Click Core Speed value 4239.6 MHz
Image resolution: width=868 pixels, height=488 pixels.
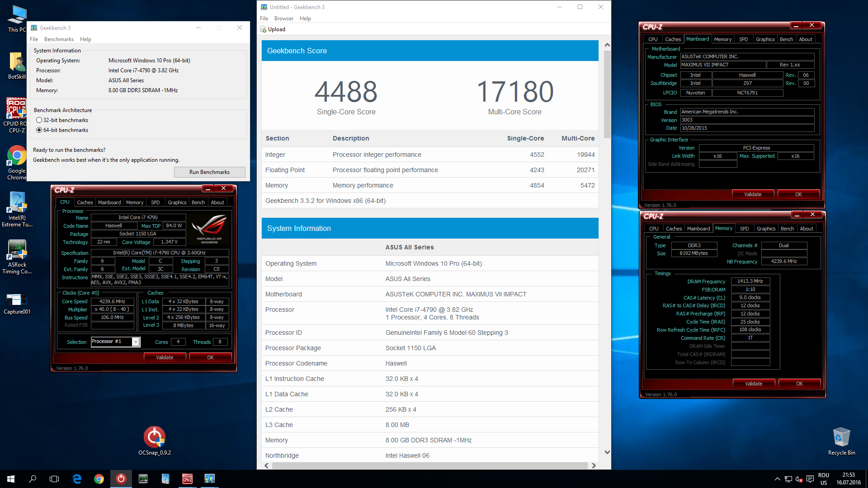pyautogui.click(x=112, y=301)
